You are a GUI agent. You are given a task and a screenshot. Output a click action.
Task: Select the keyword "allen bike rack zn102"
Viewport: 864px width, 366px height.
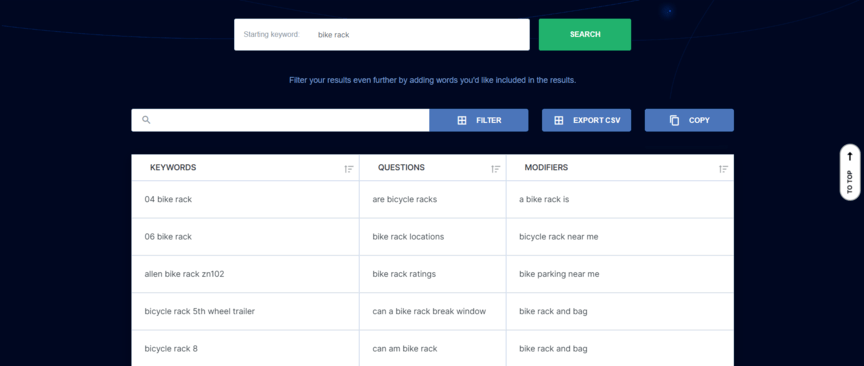[x=184, y=274]
